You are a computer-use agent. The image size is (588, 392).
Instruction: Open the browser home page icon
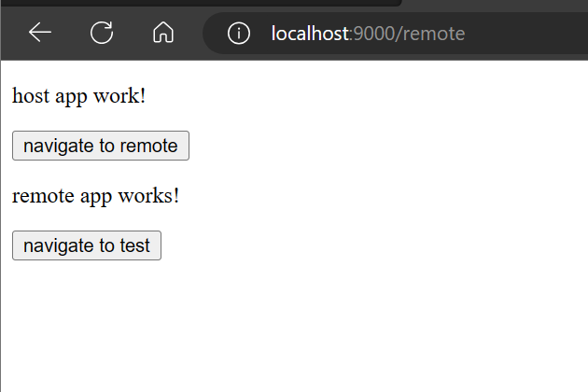(163, 33)
